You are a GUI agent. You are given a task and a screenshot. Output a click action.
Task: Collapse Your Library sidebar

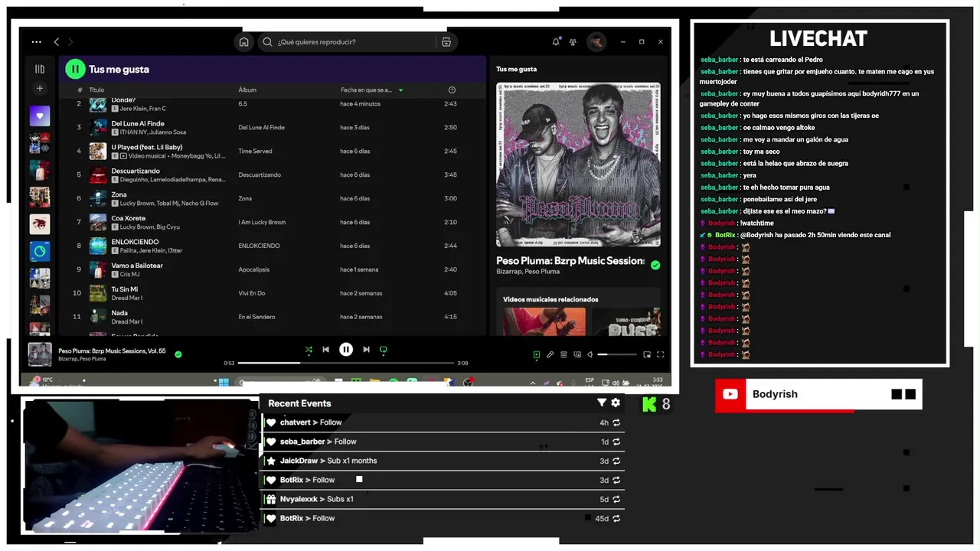pos(40,69)
